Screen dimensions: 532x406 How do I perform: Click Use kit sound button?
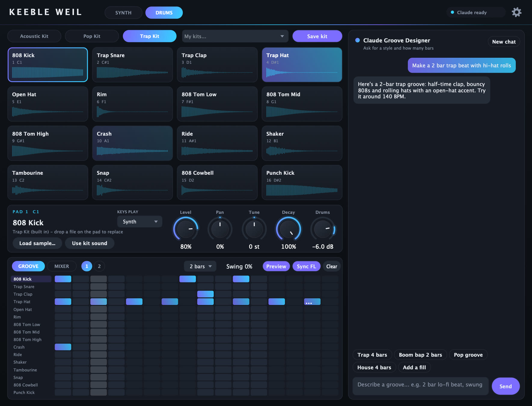coord(90,243)
